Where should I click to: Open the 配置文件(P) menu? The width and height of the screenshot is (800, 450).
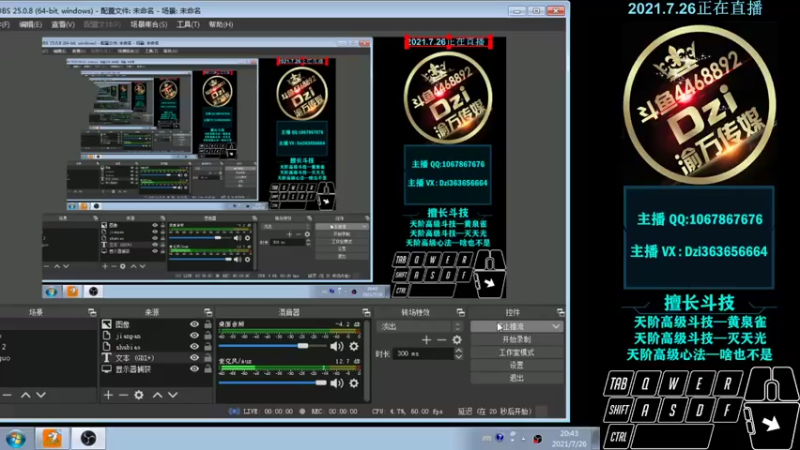[102, 24]
